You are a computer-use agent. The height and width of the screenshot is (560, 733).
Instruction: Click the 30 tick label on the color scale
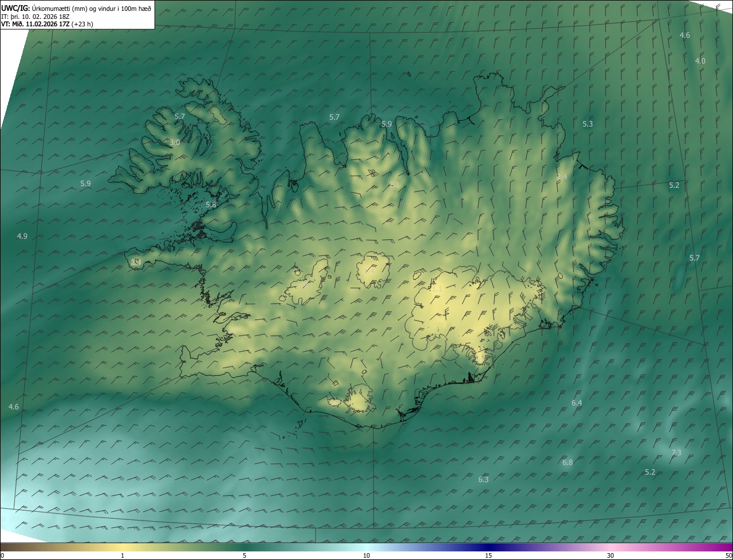point(610,555)
